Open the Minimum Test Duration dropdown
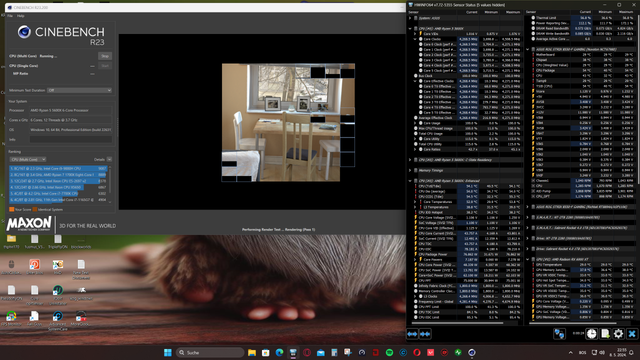The image size is (640, 360). [x=80, y=90]
